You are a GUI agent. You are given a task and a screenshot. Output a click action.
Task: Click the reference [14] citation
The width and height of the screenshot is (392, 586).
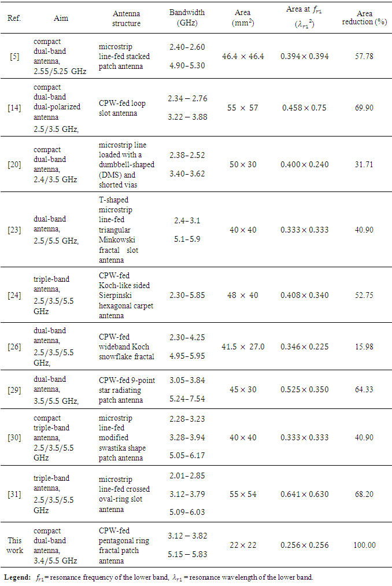coord(14,108)
